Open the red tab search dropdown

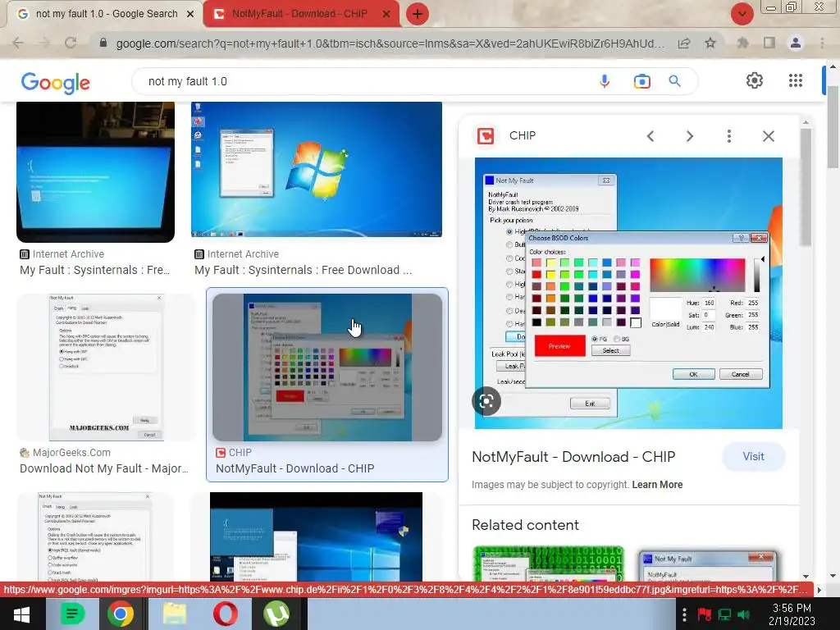[742, 14]
